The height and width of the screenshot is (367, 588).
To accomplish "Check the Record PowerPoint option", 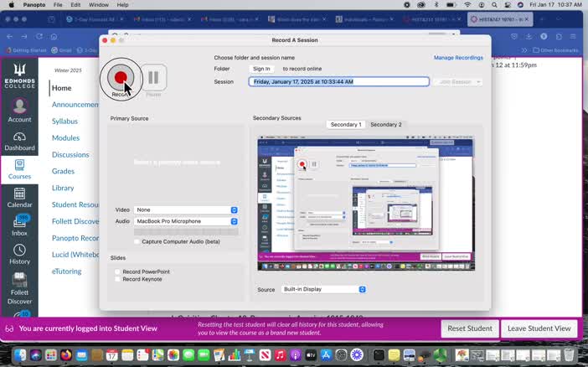I will coord(117,271).
